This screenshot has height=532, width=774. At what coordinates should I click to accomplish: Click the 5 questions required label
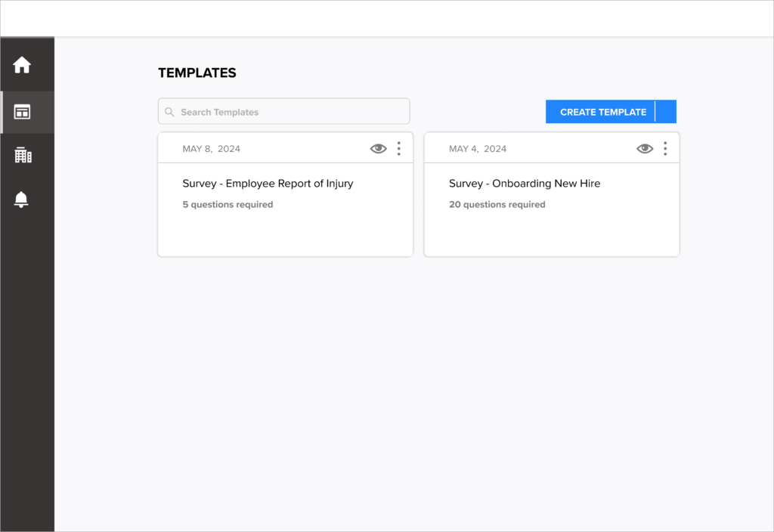(228, 204)
